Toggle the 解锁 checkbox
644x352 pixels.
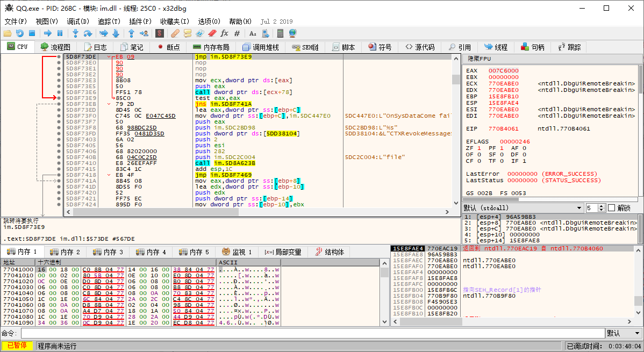point(611,208)
